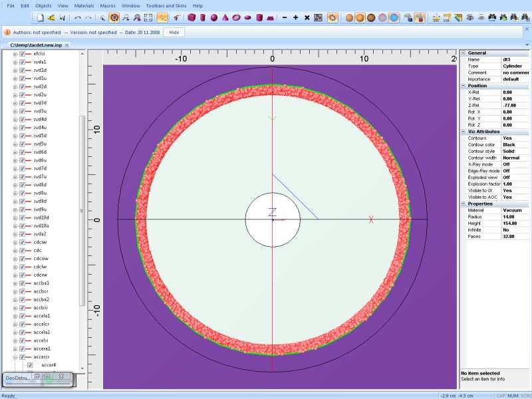Select the fit-to-window frame icon

point(148,18)
